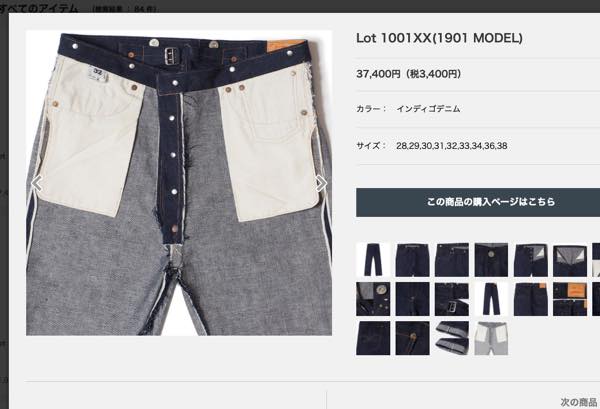Image resolution: width=600 pixels, height=409 pixels.
Task: Select the full-length back view jeans thumbnail
Action: click(x=491, y=299)
